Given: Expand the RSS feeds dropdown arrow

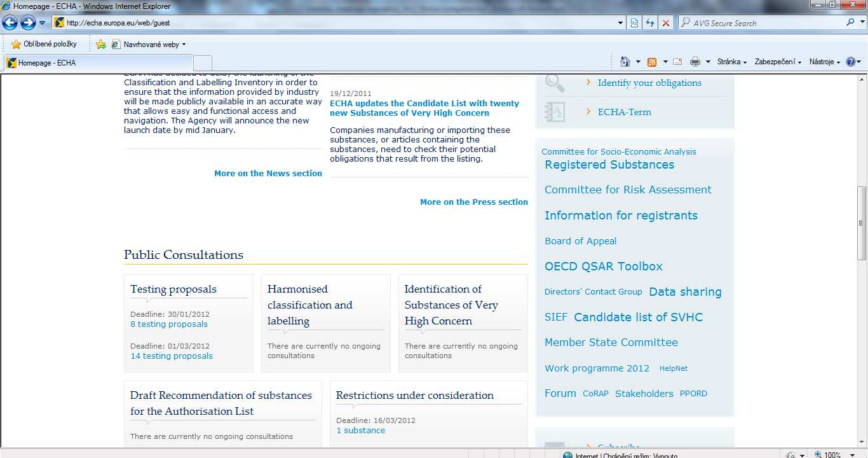Looking at the screenshot, I should pyautogui.click(x=665, y=62).
